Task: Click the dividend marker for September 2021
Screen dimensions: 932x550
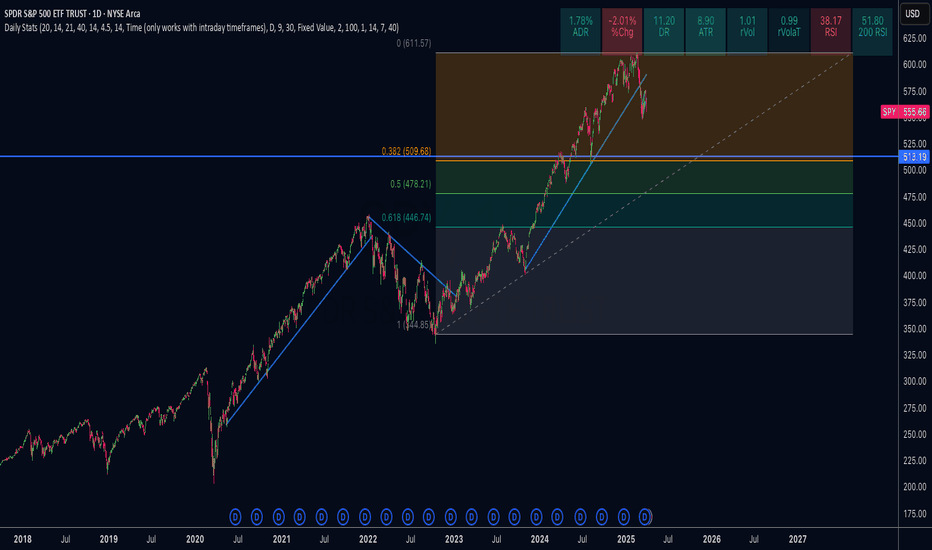Action: click(343, 517)
